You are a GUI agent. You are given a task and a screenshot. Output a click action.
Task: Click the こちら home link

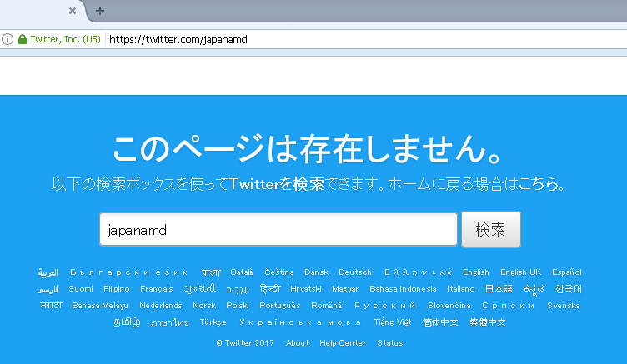[539, 184]
